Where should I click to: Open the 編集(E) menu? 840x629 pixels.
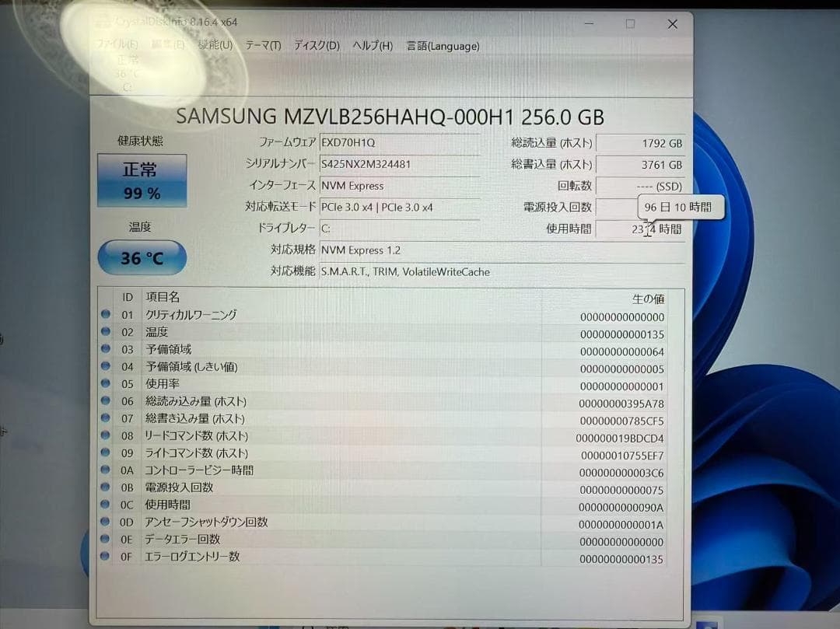tap(166, 45)
